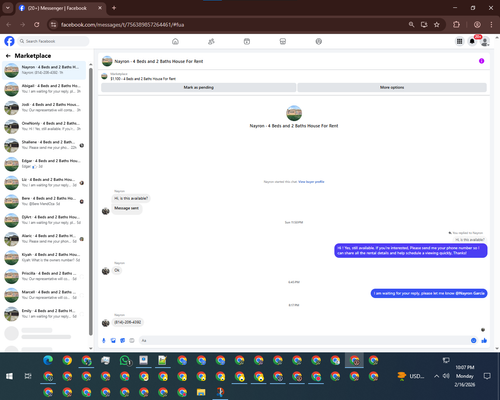Open the Groups icon in the top navigation
Viewport: 500px width, 400px height.
point(319,41)
